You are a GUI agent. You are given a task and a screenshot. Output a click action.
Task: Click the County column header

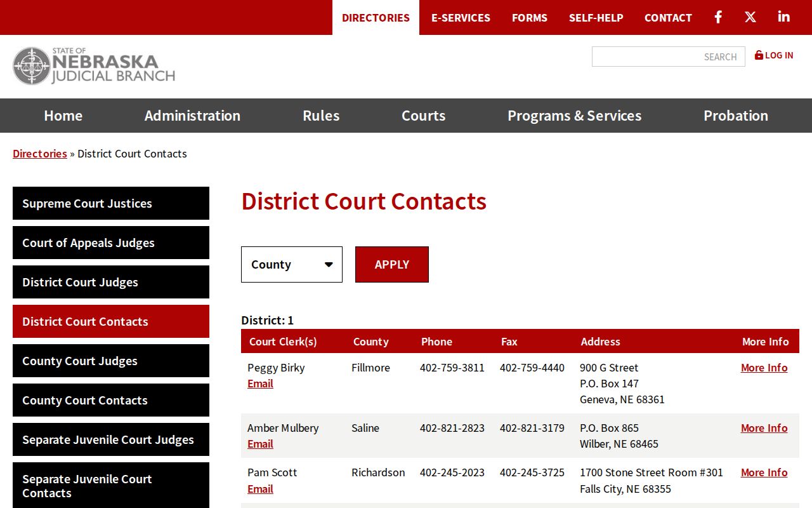click(371, 342)
